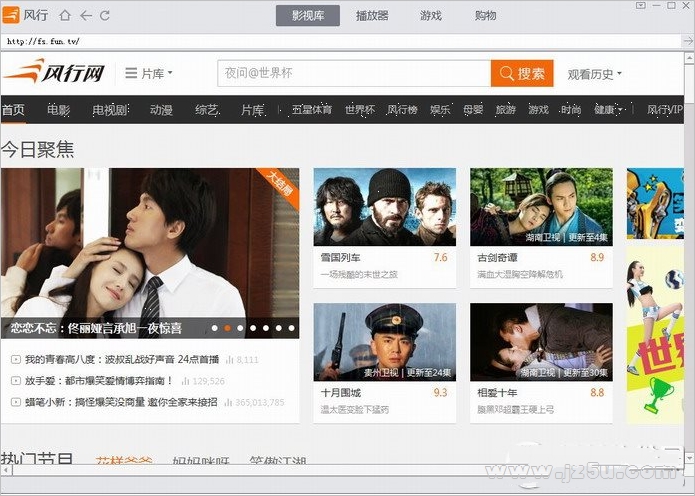
Task: Open 片库 in the dark nav bar
Action: click(x=253, y=109)
